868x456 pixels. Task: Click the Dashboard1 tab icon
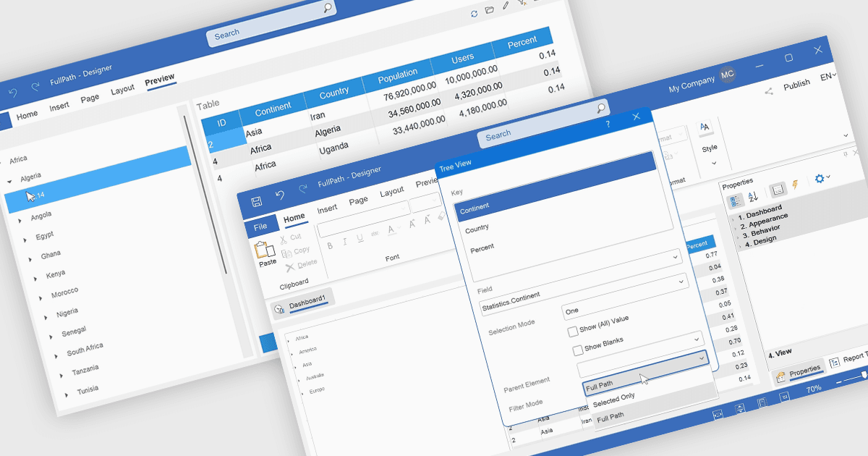(278, 309)
